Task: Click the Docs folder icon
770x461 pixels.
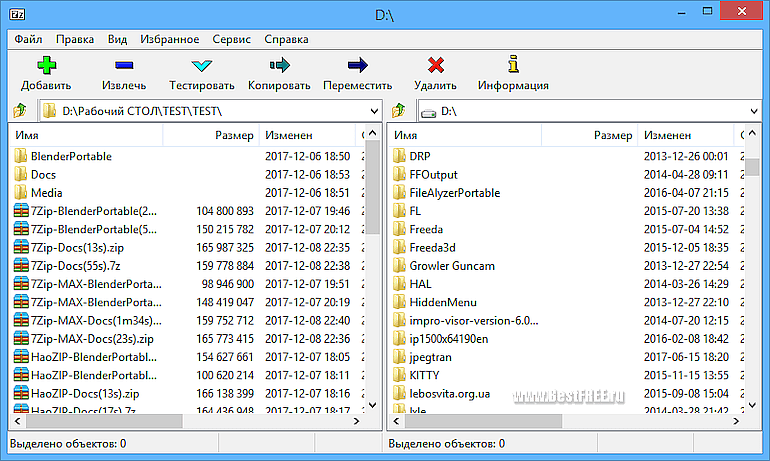Action: click(21, 174)
